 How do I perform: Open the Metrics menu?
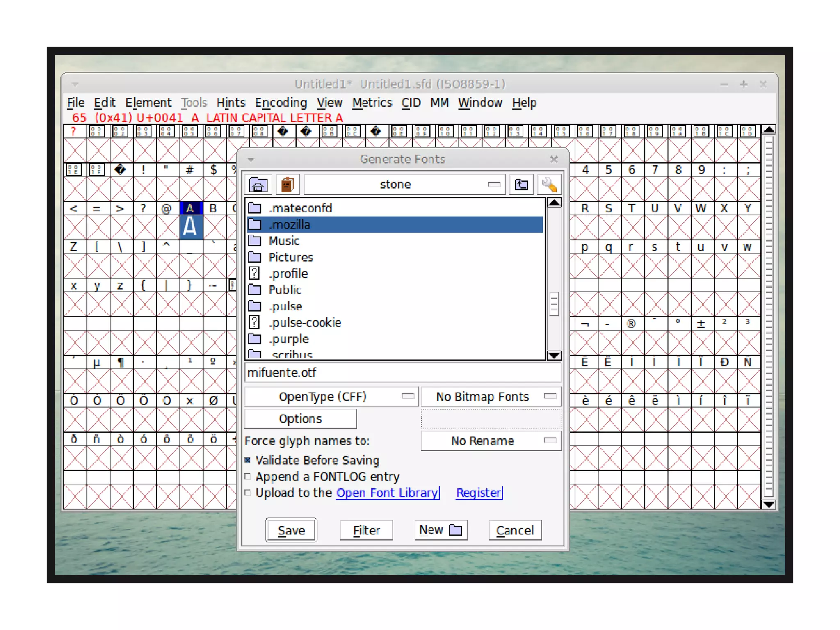[372, 103]
